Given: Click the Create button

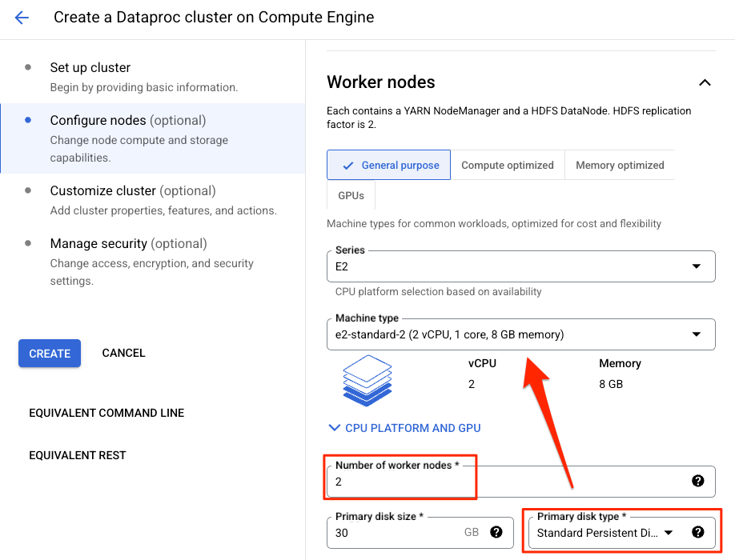Looking at the screenshot, I should (50, 354).
